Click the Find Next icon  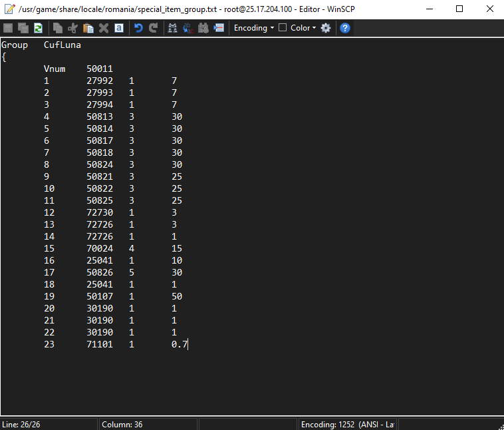click(203, 28)
